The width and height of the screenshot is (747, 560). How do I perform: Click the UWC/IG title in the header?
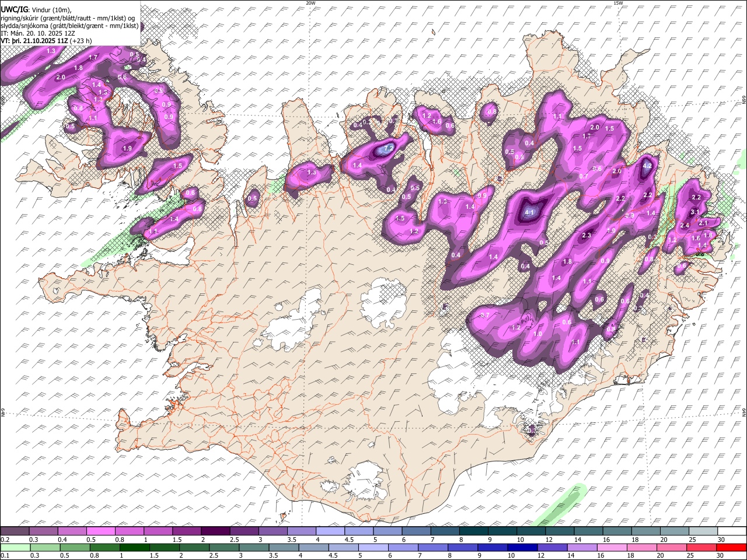coord(14,10)
